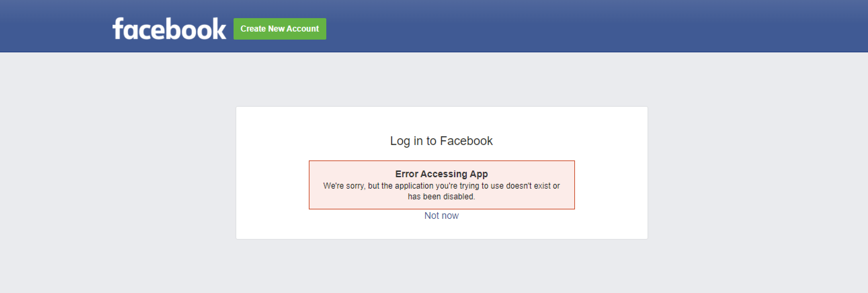The width and height of the screenshot is (868, 293).
Task: Click the facebook logo in header
Action: (169, 29)
